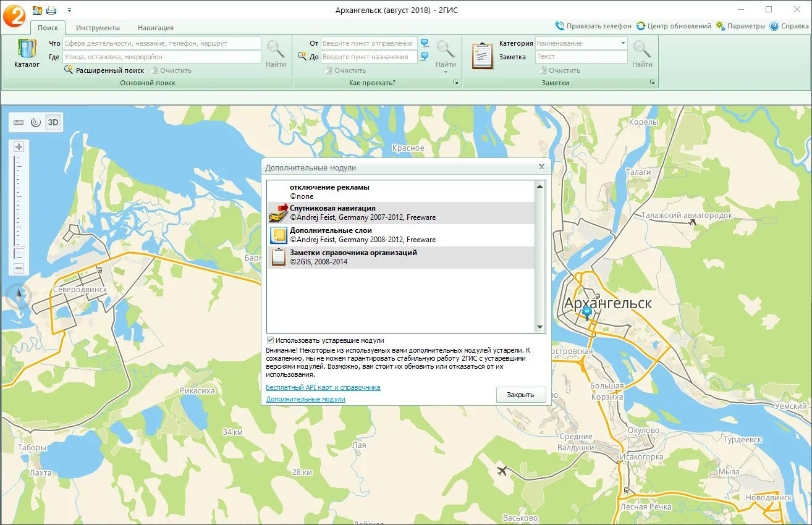Switch to the Поиск ribbon tab
Screen dimensions: 812x525
[x=48, y=28]
